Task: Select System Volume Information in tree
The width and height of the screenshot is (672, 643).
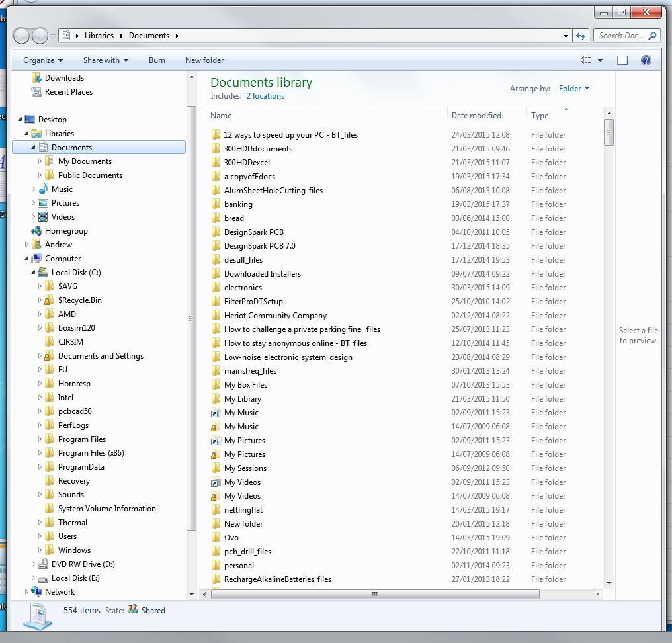Action: (106, 509)
